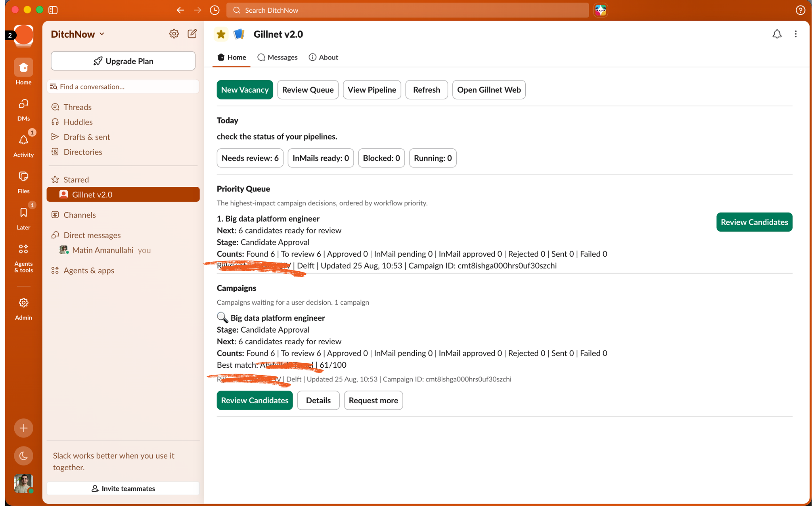Click the round plus create button
The width and height of the screenshot is (812, 506).
(23, 428)
